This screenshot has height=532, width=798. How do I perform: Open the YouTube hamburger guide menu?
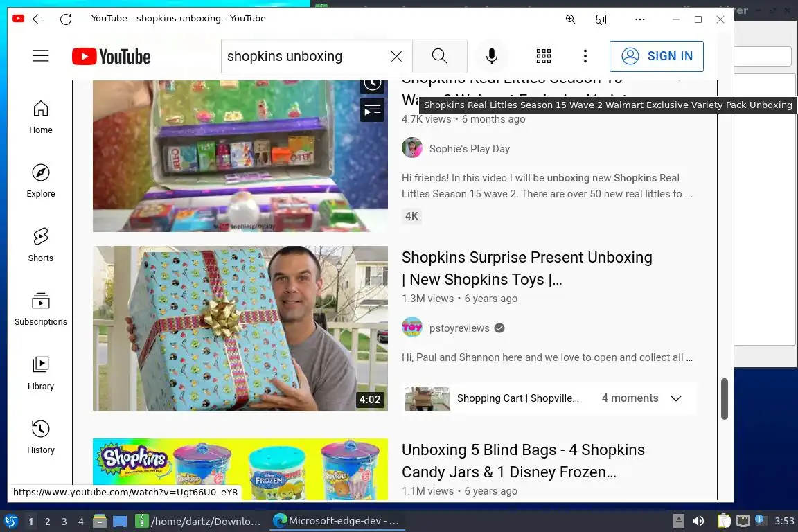41,56
